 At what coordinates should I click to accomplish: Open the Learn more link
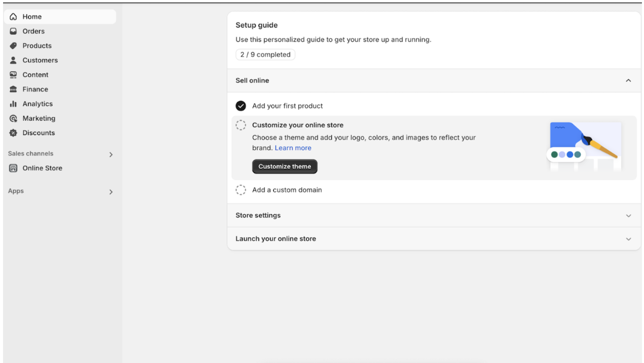[x=293, y=148]
